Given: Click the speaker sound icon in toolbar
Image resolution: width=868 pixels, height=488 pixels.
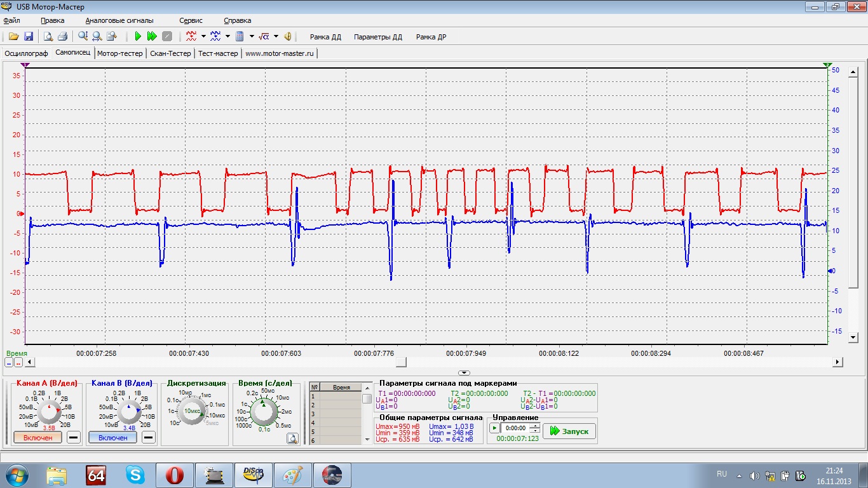Looking at the screenshot, I should tap(288, 36).
